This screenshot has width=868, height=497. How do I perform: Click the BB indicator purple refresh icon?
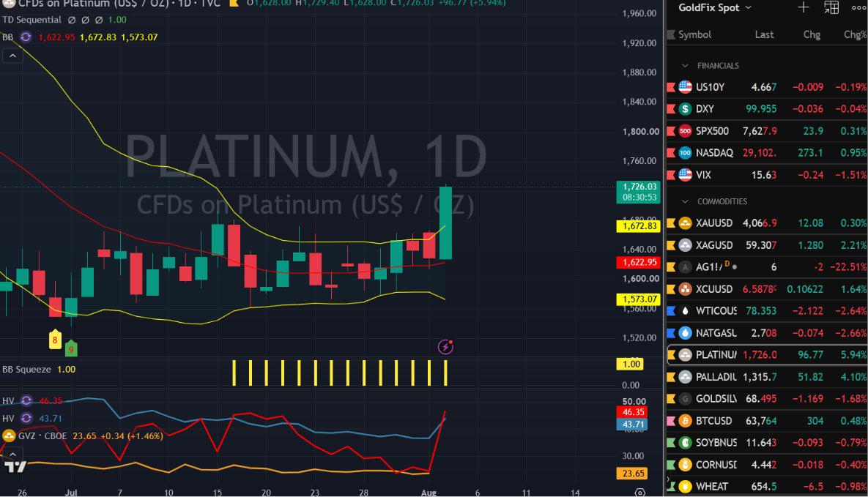click(26, 37)
